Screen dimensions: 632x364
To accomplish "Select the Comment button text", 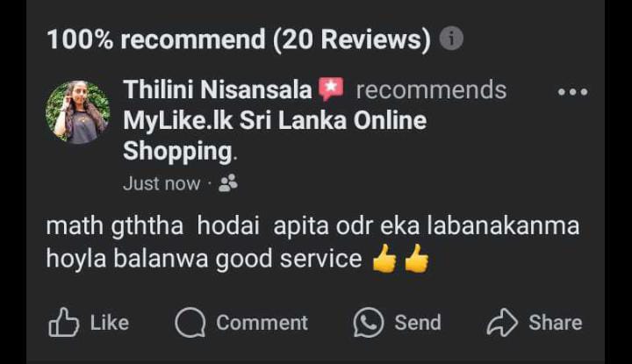I will point(262,323).
